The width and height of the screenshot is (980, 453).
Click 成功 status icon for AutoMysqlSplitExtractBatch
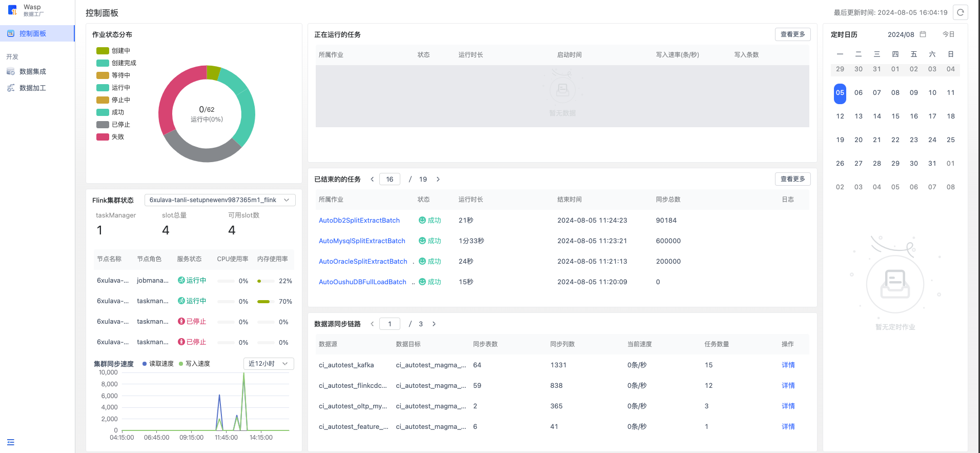pos(422,241)
